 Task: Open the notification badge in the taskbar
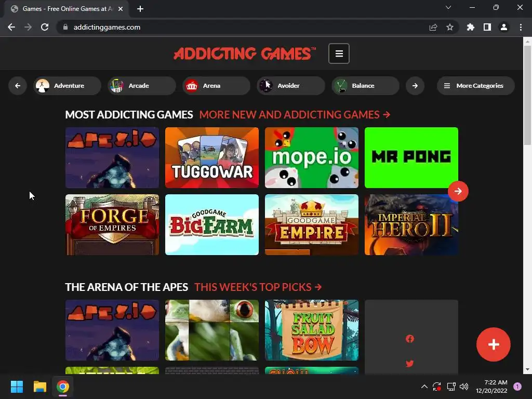(517, 387)
